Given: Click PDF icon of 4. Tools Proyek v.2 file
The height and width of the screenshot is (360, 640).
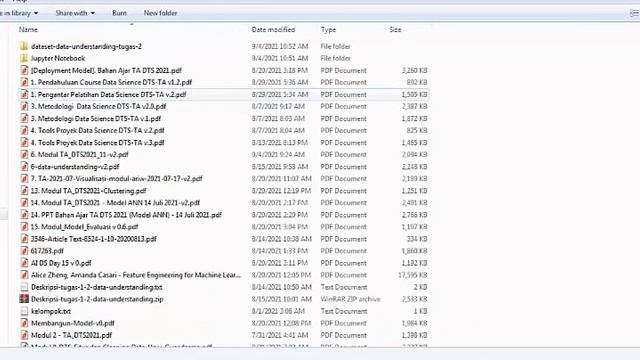Looking at the screenshot, I should point(24,131).
